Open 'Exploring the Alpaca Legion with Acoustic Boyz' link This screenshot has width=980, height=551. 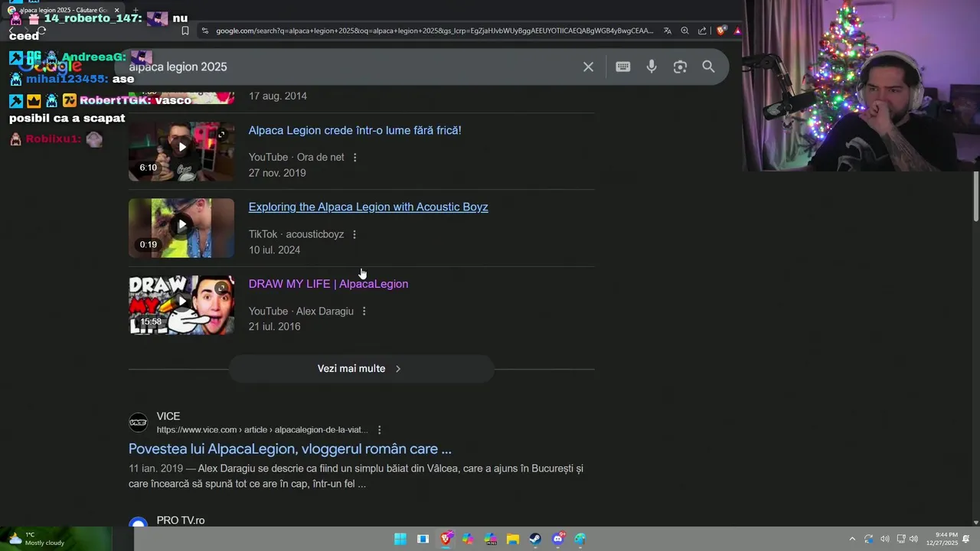[x=368, y=207]
